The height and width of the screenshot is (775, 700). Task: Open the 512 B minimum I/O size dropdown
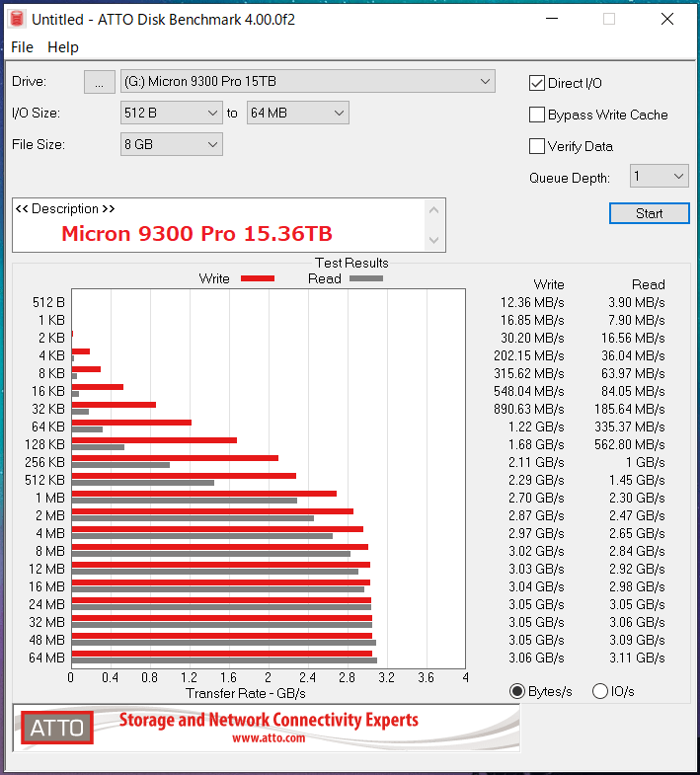[x=171, y=113]
